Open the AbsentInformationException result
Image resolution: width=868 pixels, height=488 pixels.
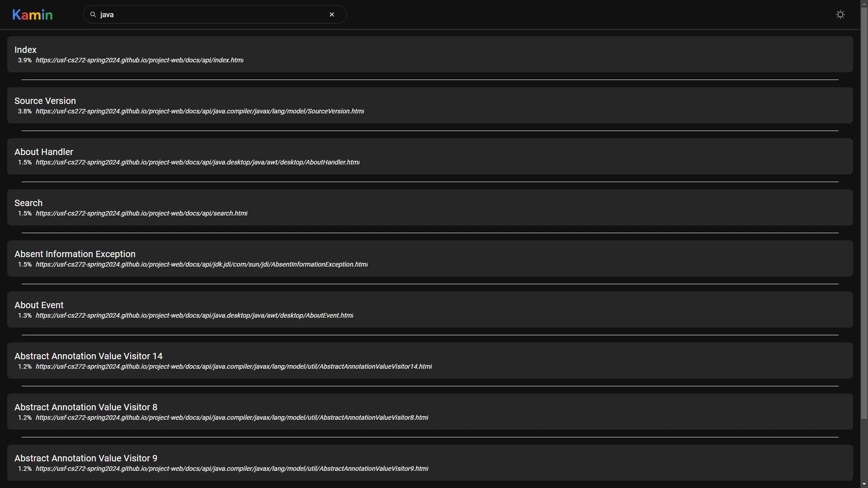pyautogui.click(x=201, y=264)
